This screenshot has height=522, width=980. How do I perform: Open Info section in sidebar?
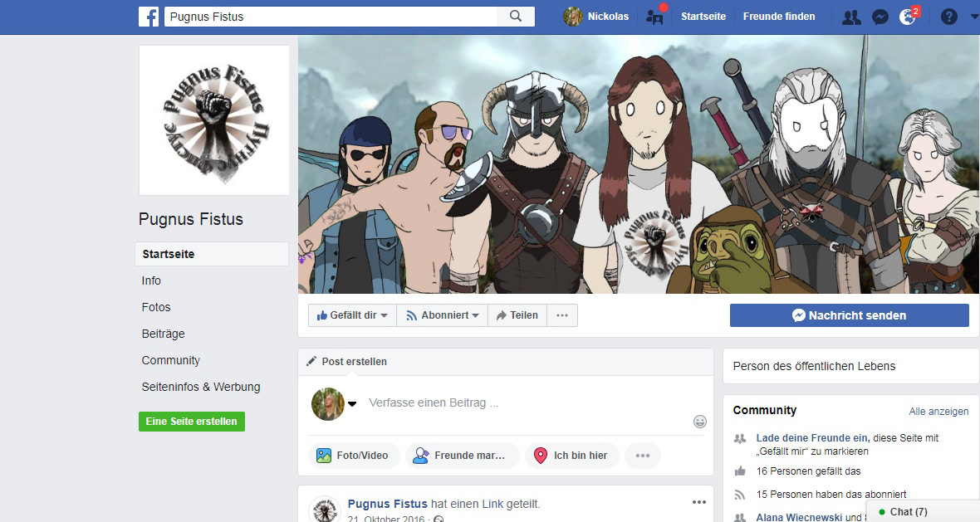click(x=151, y=281)
